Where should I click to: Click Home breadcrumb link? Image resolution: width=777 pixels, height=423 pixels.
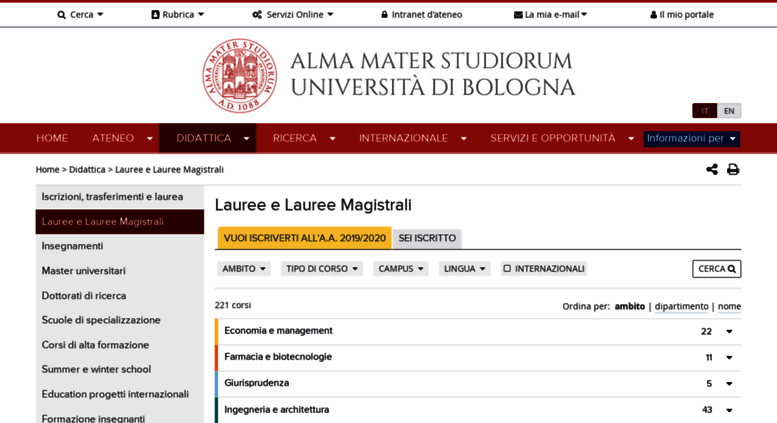click(47, 169)
